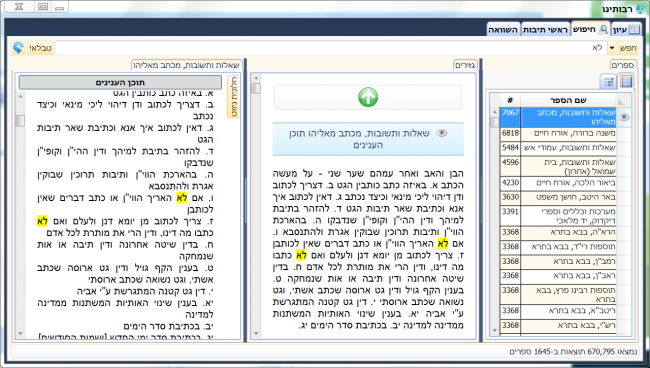Click the books list scrollbar thumb

click(x=494, y=122)
